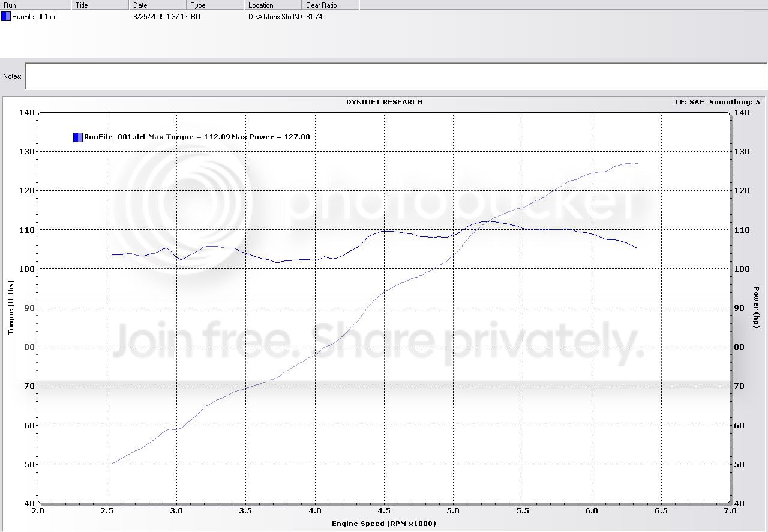
Task: Click the 4.0 tick on the RPM axis
Action: coord(315,511)
